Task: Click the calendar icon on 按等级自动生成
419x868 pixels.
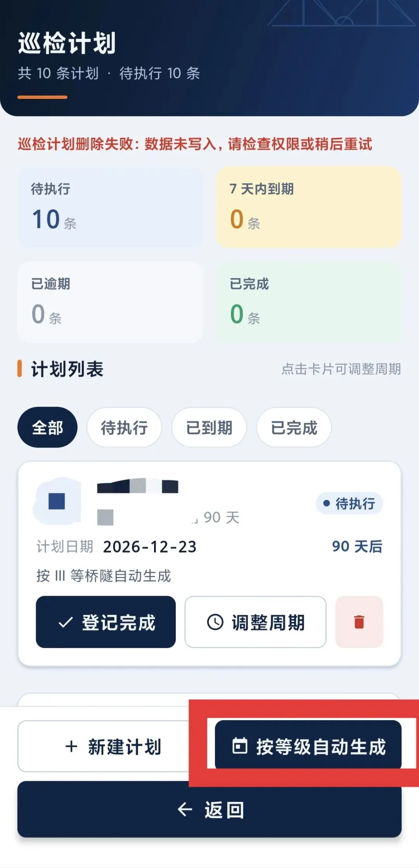Action: coord(240,746)
